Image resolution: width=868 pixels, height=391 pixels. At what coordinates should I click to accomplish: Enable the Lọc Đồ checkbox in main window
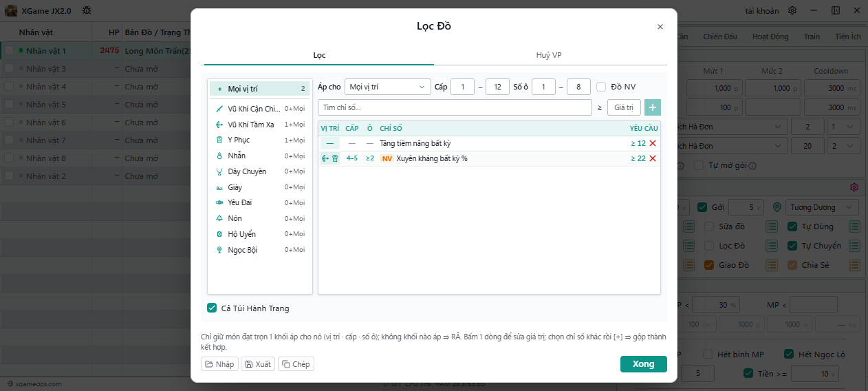pyautogui.click(x=710, y=246)
